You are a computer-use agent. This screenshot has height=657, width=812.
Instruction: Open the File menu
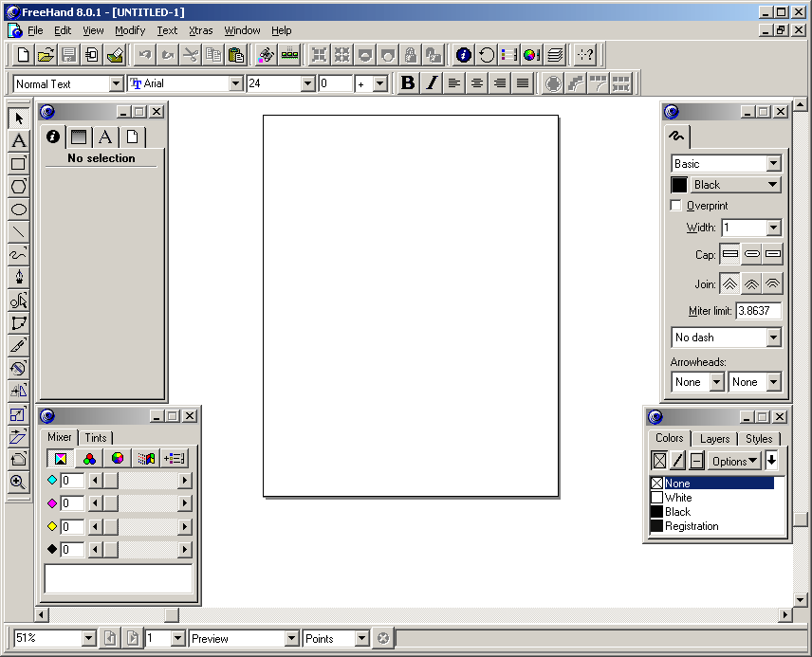(x=35, y=30)
